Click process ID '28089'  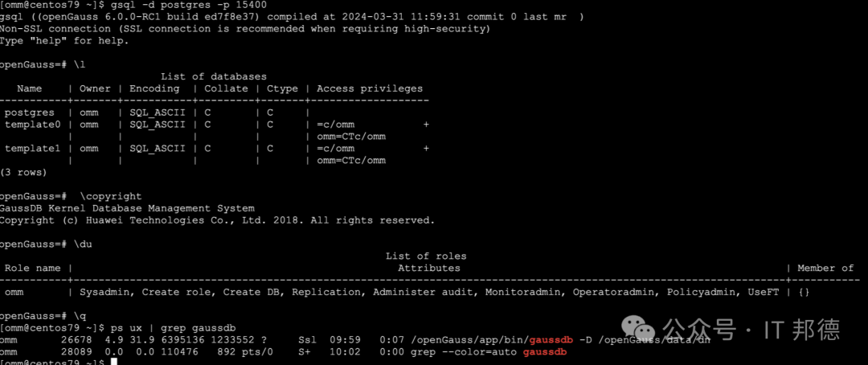(76, 351)
